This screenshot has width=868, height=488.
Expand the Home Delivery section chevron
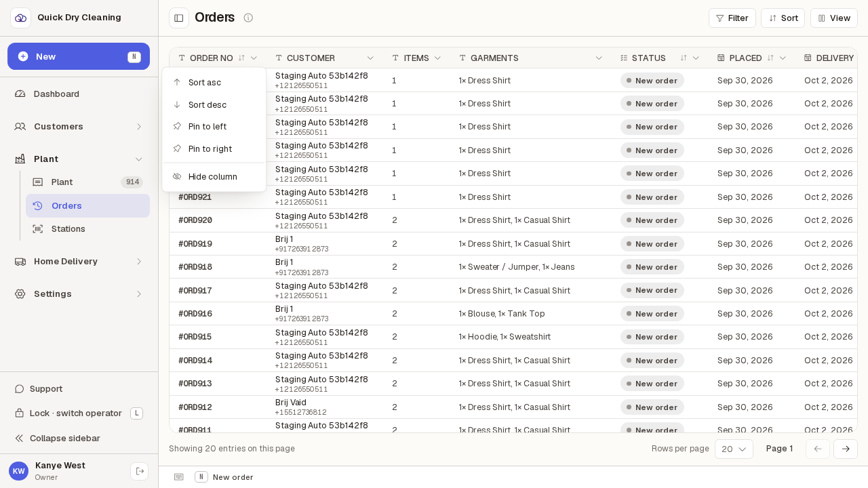[x=139, y=262]
